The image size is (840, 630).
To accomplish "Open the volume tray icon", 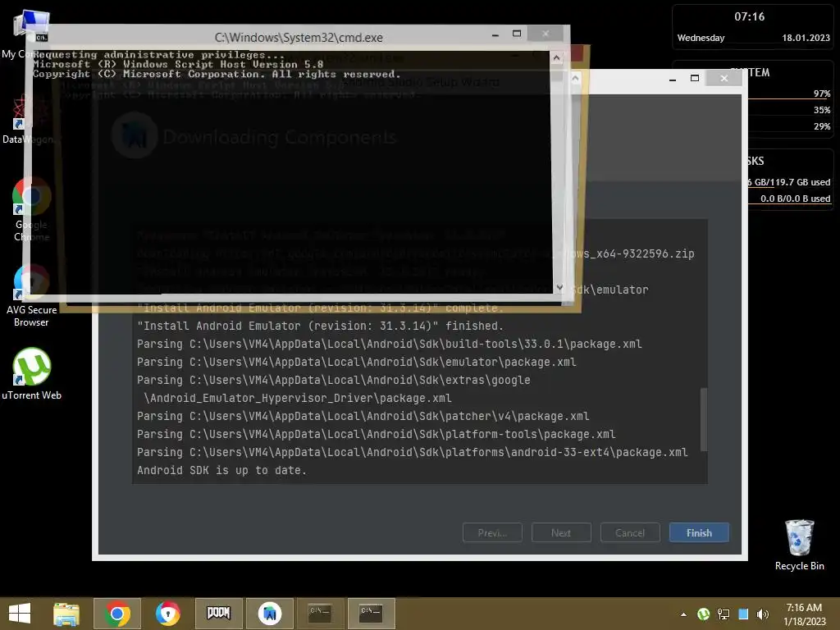I will 763,614.
